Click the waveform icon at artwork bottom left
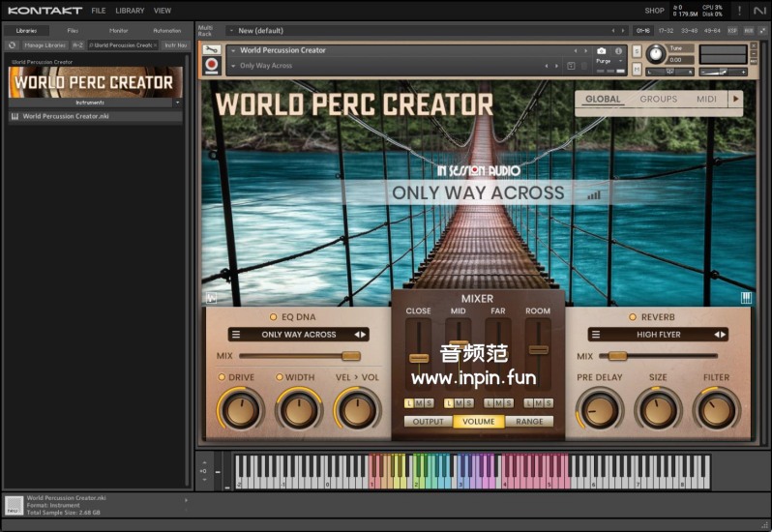The height and width of the screenshot is (532, 772). pyautogui.click(x=210, y=298)
